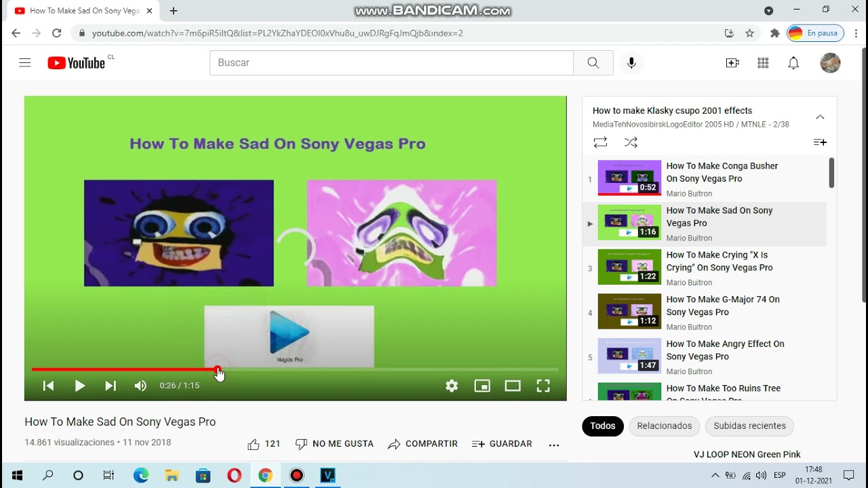Image resolution: width=868 pixels, height=488 pixels.
Task: Open How To Make Angry Effect title
Action: (x=725, y=350)
